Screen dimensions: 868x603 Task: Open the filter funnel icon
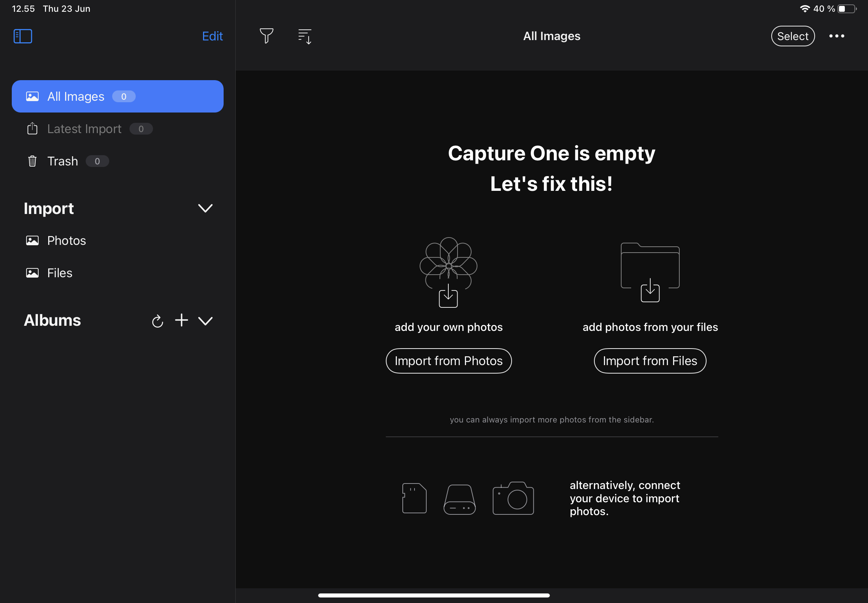(x=266, y=36)
